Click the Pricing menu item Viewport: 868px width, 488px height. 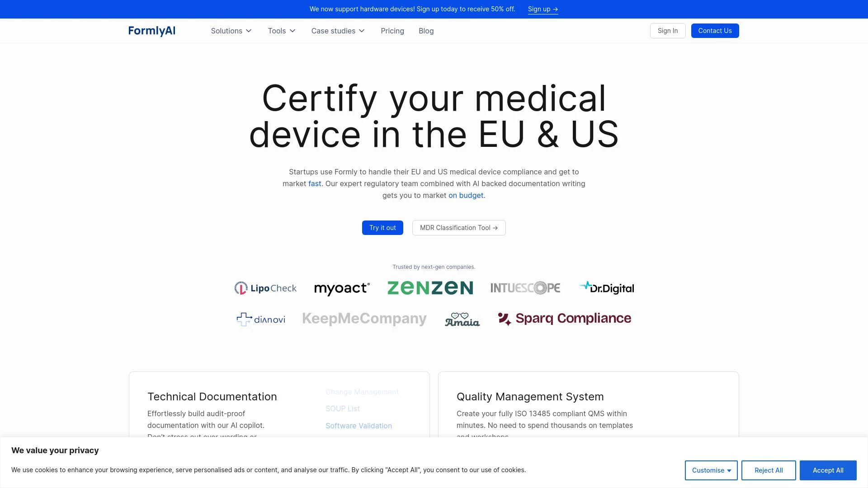click(x=392, y=30)
